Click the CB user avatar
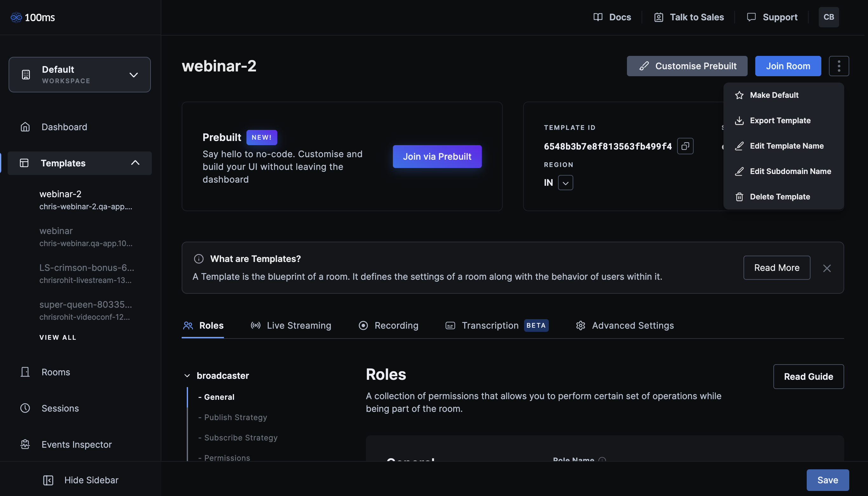Screen dimensions: 868x496 coord(829,17)
